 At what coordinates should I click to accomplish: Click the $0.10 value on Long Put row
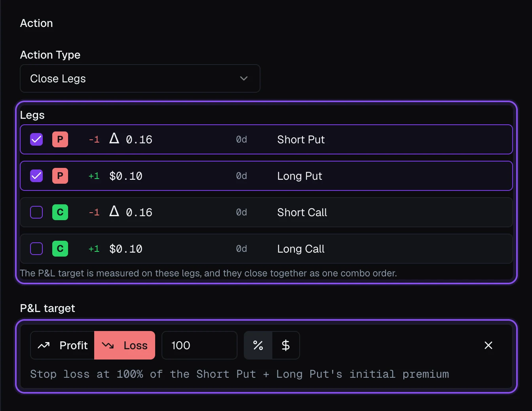pos(126,176)
